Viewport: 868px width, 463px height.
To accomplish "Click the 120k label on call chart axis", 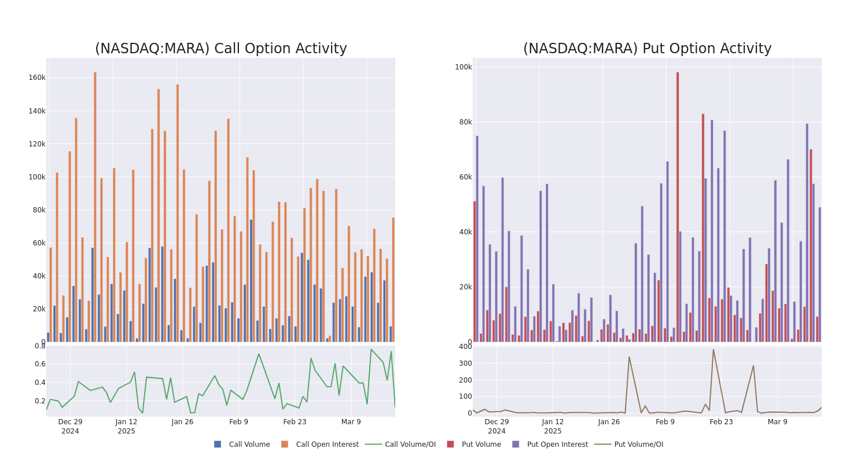I will pyautogui.click(x=37, y=144).
